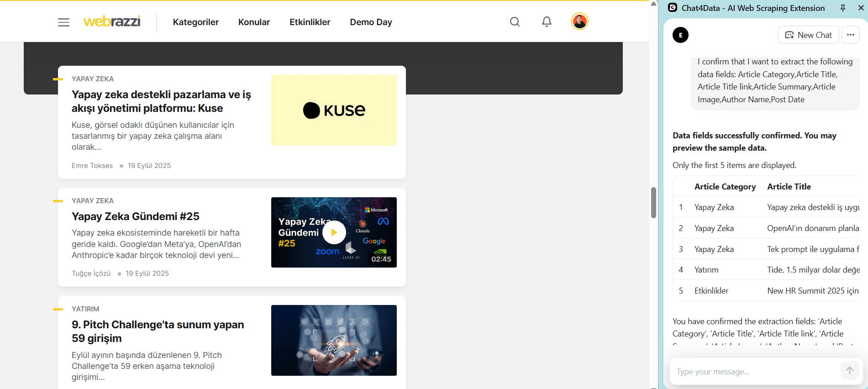Focus the 'Type your message' input
Image resolution: width=868 pixels, height=389 pixels.
tap(756, 372)
